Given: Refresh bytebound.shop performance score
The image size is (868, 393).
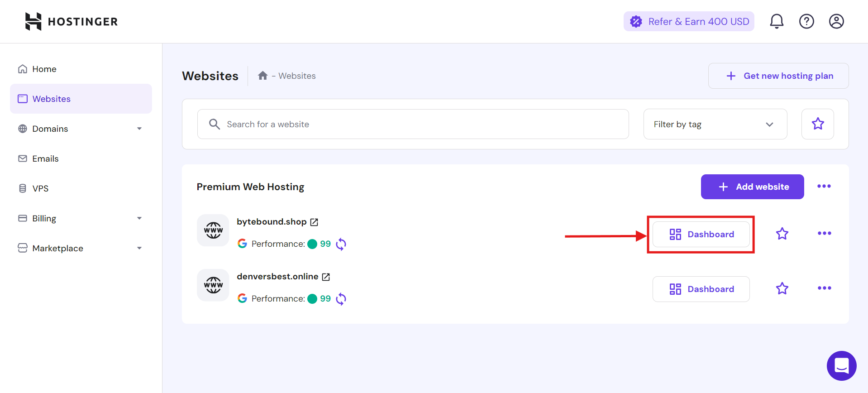Looking at the screenshot, I should click(x=341, y=244).
